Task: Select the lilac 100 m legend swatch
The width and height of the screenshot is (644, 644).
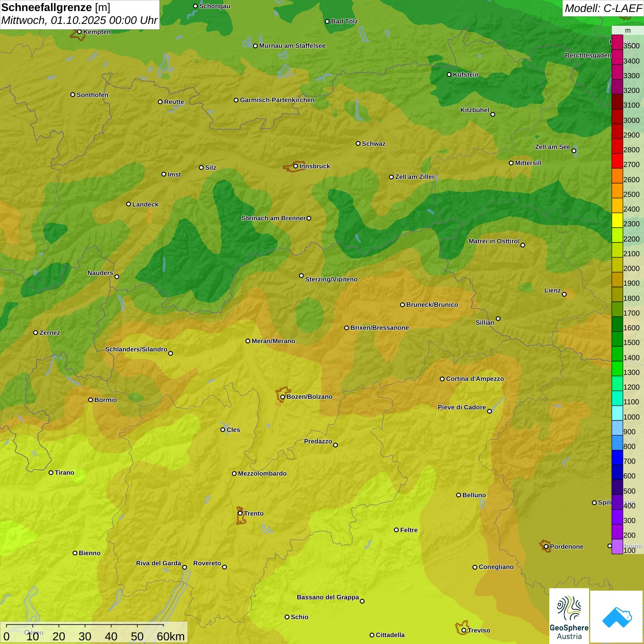Action: tap(617, 546)
